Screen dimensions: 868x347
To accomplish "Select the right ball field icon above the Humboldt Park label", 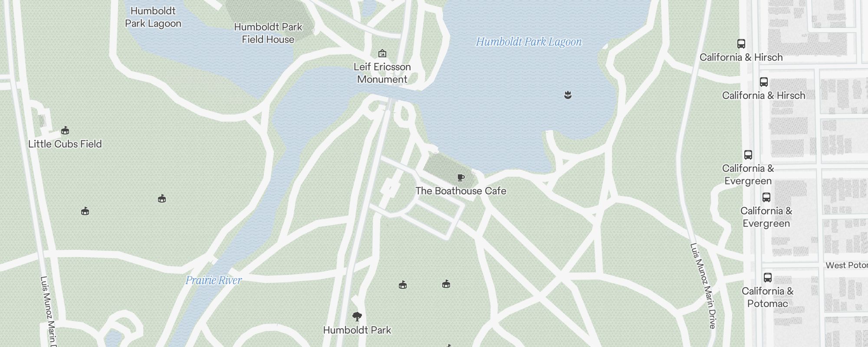I will tap(446, 284).
